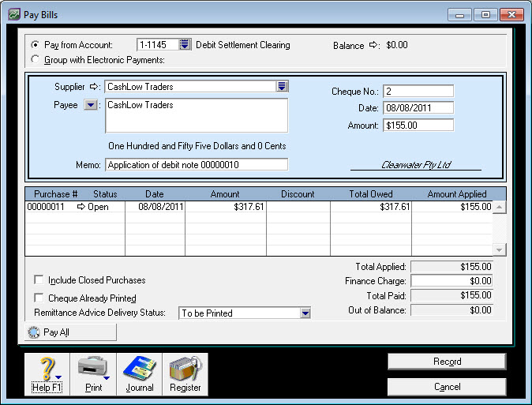Tick Cheque Already Printed checkbox
The width and height of the screenshot is (532, 405).
pyautogui.click(x=39, y=298)
